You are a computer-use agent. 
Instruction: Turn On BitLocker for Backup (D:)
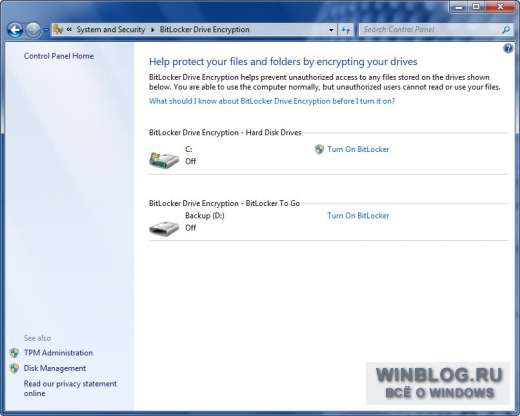pyautogui.click(x=358, y=216)
